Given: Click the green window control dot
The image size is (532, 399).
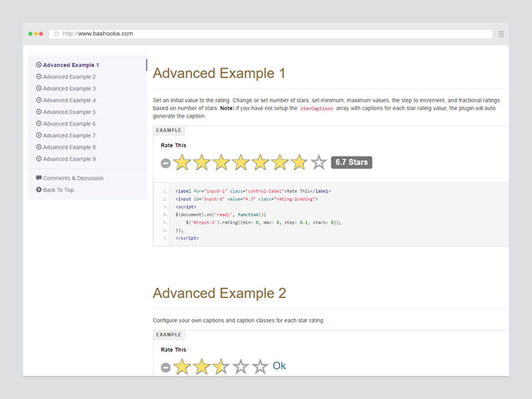Looking at the screenshot, I should (x=30, y=34).
